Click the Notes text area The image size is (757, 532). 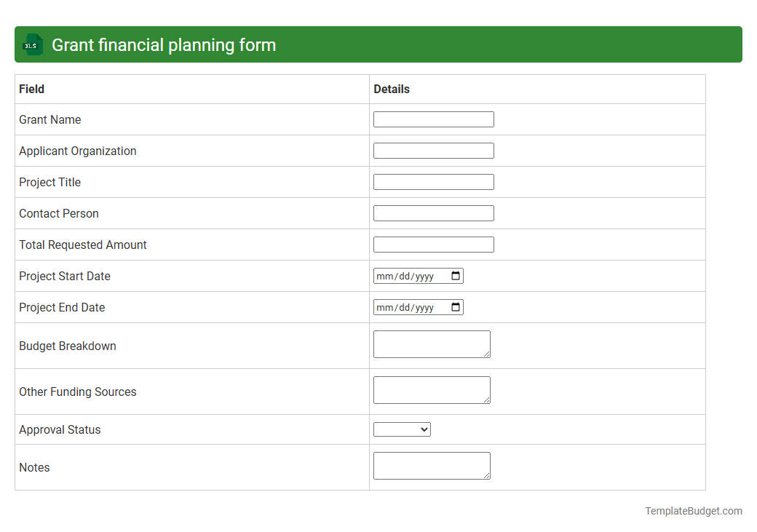(x=432, y=465)
